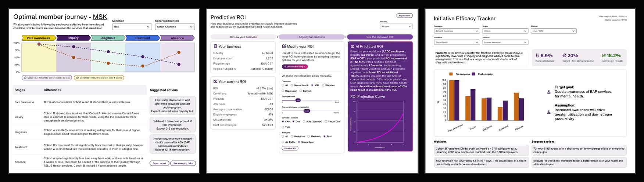
Task: Select the Absence journey stage
Action: tap(177, 38)
